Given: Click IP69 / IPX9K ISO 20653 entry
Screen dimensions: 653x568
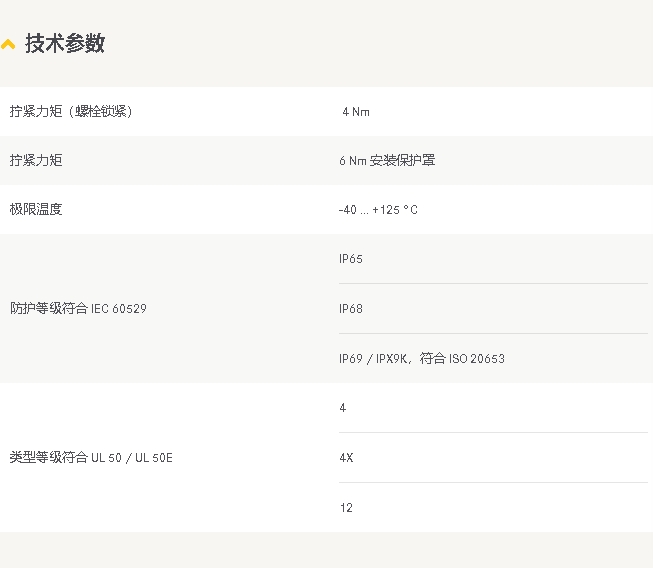Looking at the screenshot, I should (x=421, y=358).
